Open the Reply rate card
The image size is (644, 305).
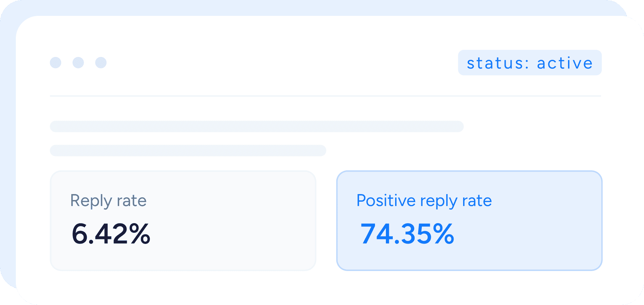(x=183, y=220)
